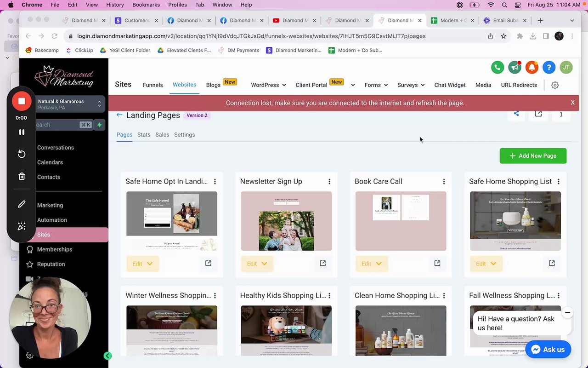
Task: Open Sites settings gear icon
Action: [x=555, y=85]
